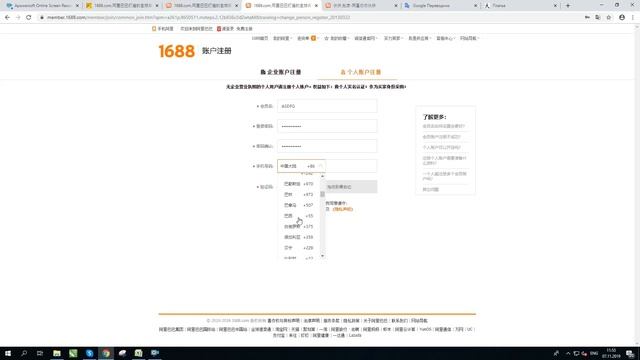The width and height of the screenshot is (640, 360).
Task: Choose the +970 country code option
Action: click(x=299, y=184)
